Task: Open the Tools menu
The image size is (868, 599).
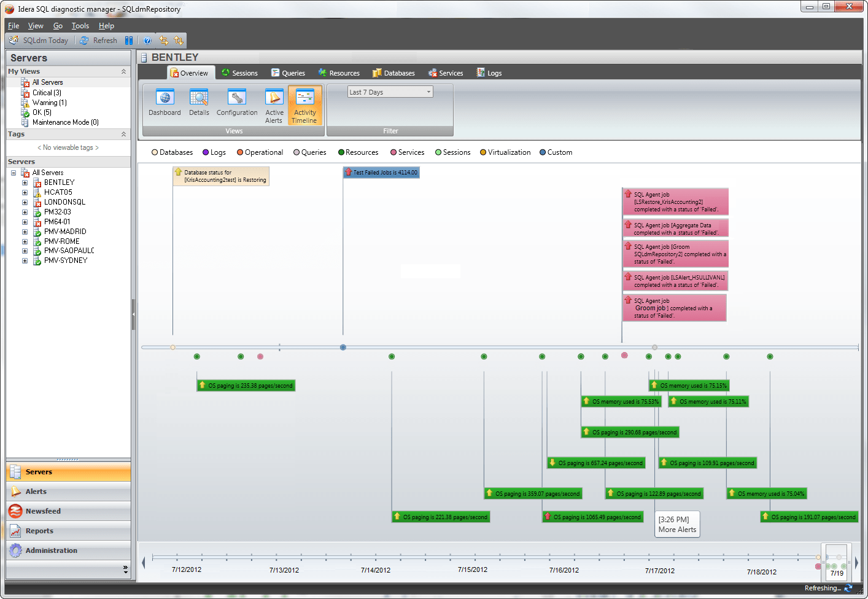Action: pos(80,26)
